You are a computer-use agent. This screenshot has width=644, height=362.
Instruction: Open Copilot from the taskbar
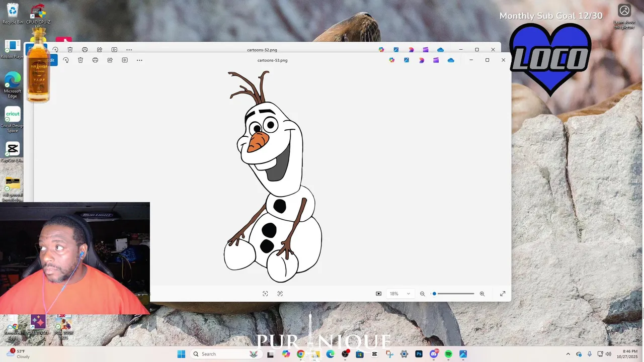tap(286, 354)
